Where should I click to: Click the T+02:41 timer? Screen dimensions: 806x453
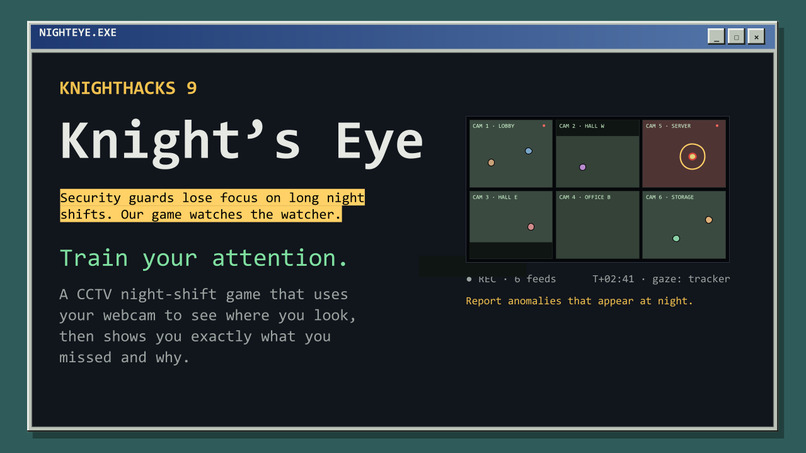tap(613, 279)
